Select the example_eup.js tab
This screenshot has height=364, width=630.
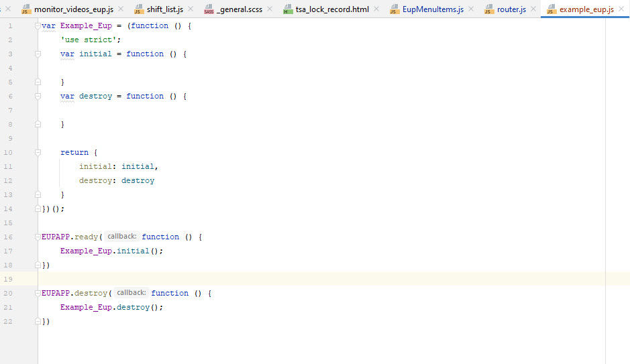(x=586, y=9)
